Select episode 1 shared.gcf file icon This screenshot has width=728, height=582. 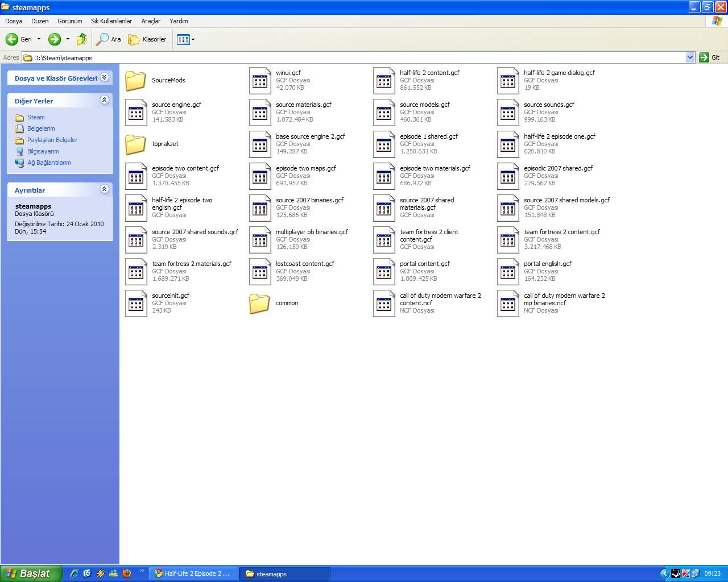click(384, 144)
